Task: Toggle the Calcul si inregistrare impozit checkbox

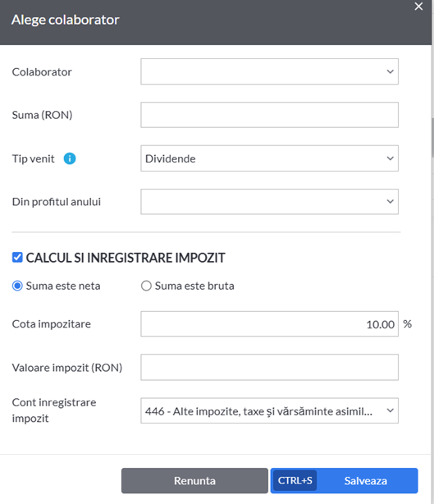Action: (17, 258)
